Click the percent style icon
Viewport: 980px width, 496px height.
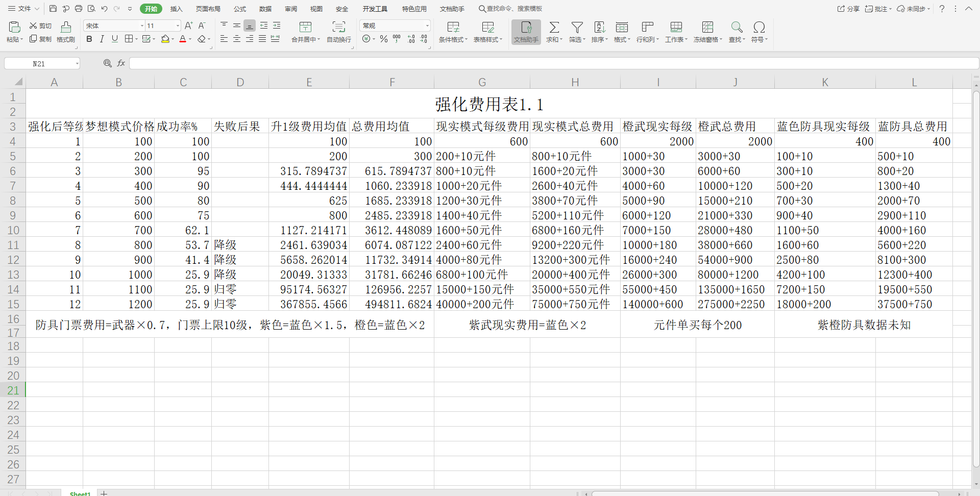(x=384, y=39)
